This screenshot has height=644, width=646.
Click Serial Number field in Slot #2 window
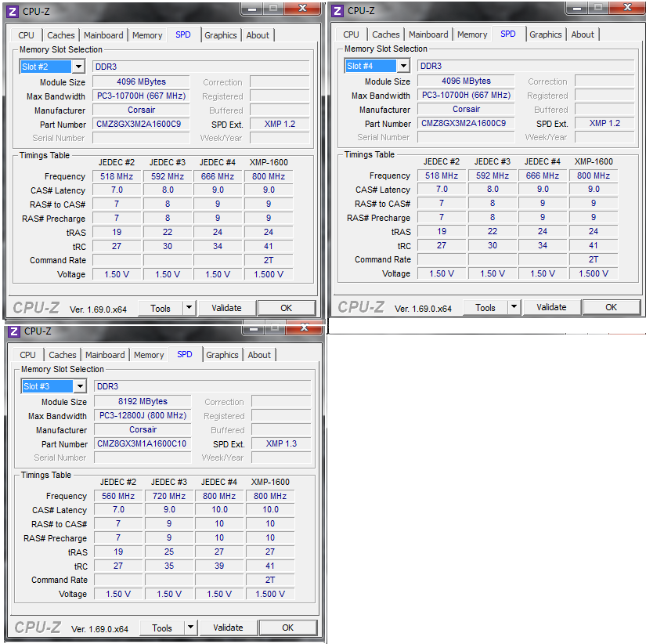(x=141, y=138)
